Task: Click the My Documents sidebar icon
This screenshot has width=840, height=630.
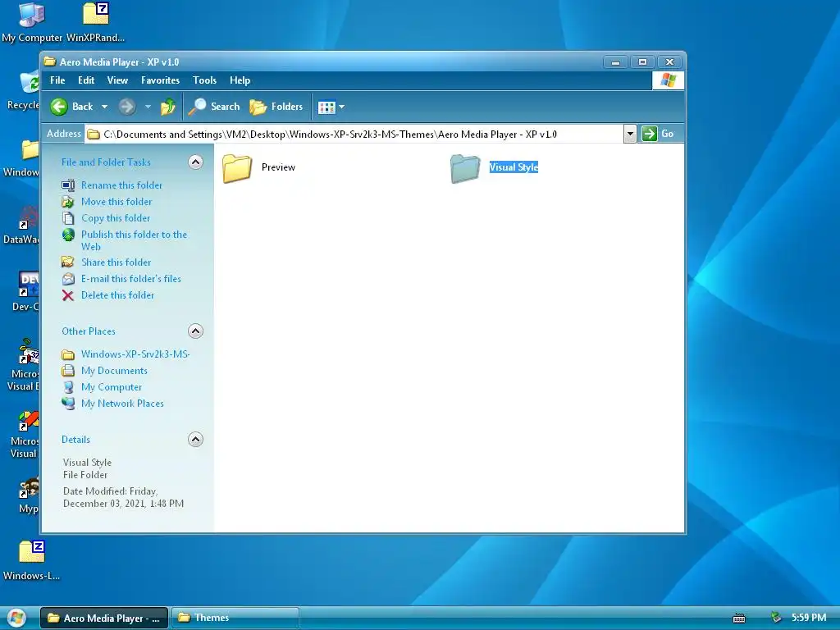Action: [x=68, y=371]
